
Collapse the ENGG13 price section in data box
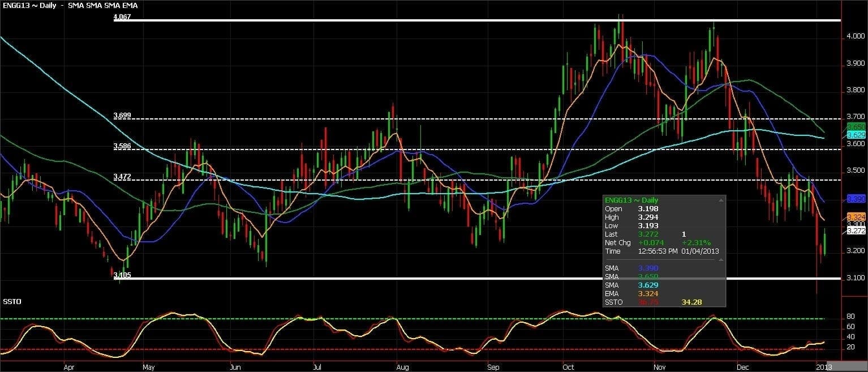click(721, 200)
